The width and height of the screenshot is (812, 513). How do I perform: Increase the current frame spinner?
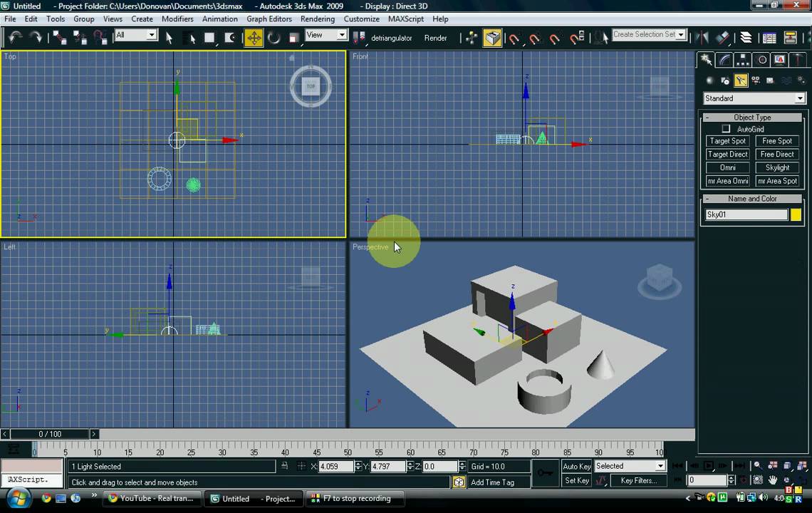[x=732, y=478]
